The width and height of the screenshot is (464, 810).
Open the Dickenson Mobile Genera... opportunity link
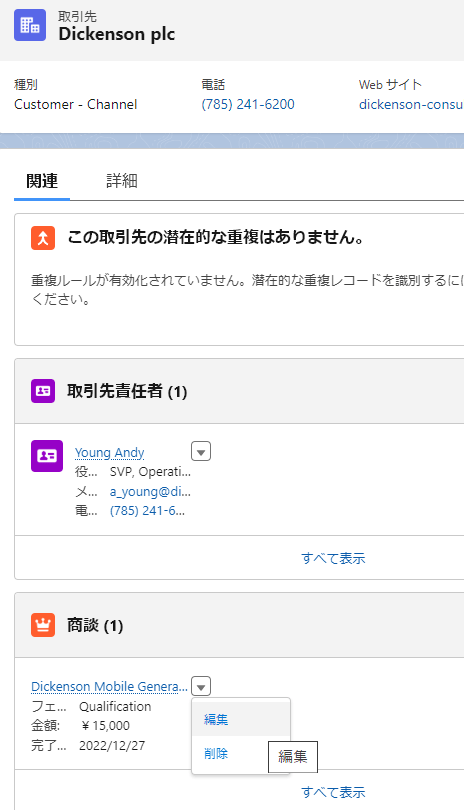(x=110, y=686)
